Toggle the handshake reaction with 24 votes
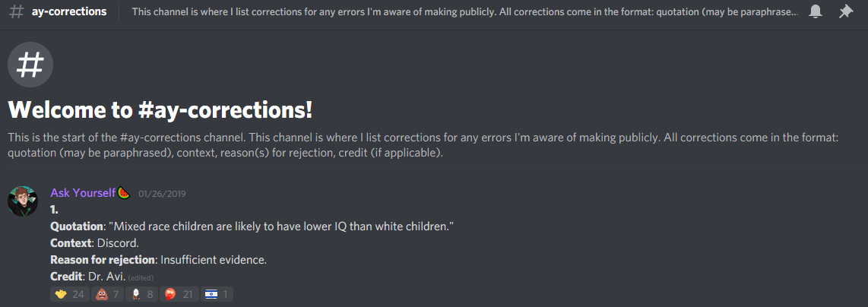The height and width of the screenshot is (307, 868). 69,294
